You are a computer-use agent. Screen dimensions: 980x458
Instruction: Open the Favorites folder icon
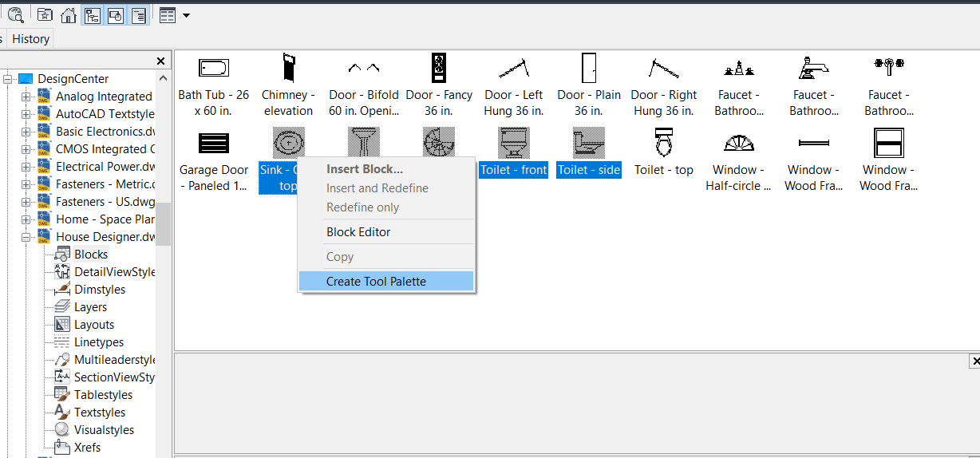pos(45,14)
